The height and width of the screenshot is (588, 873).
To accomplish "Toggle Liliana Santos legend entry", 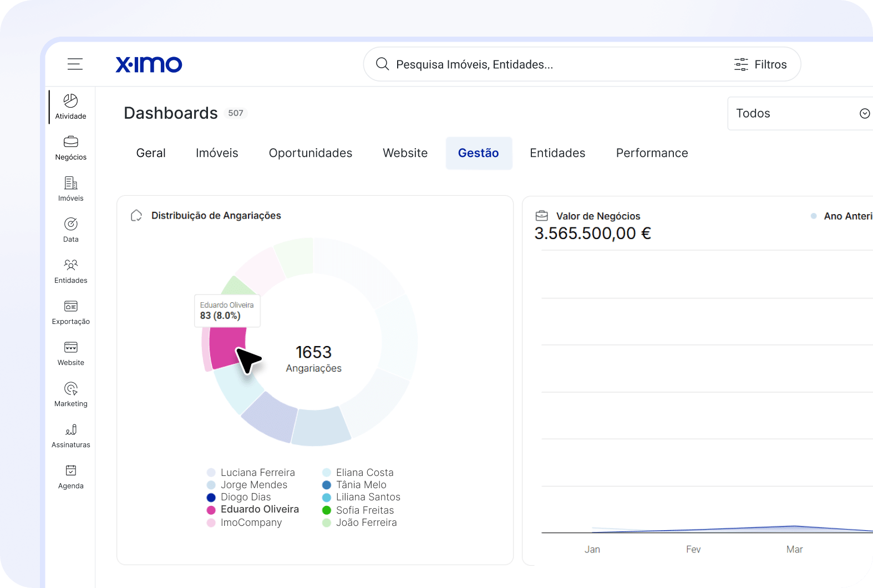I will pyautogui.click(x=362, y=497).
